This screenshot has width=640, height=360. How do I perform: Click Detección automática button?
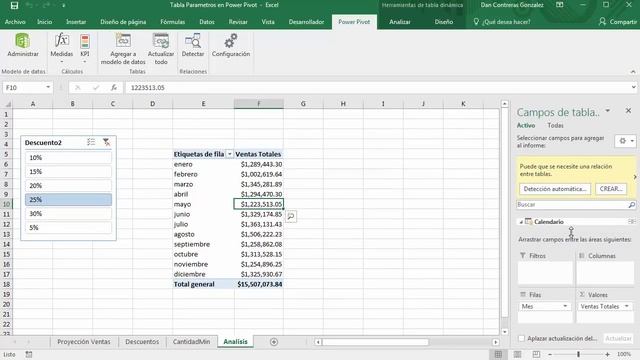tap(555, 189)
